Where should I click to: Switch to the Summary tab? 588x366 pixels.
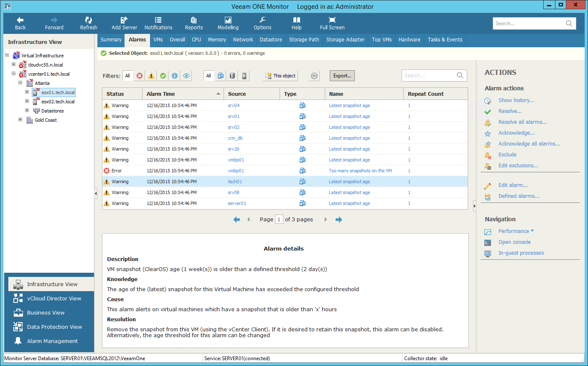click(111, 40)
